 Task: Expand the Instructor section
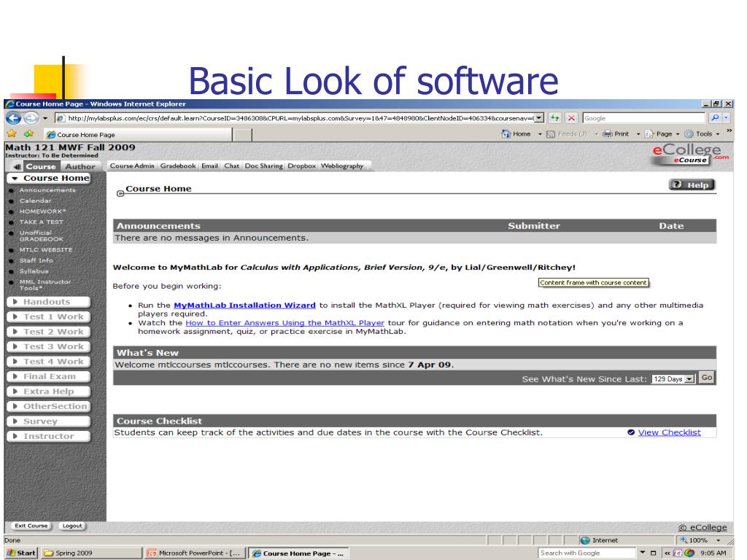click(49, 436)
